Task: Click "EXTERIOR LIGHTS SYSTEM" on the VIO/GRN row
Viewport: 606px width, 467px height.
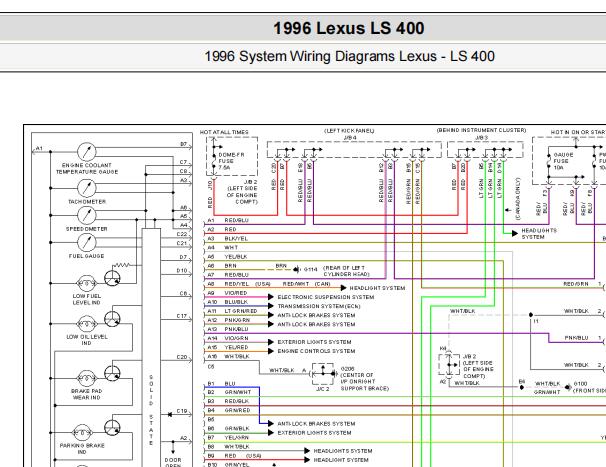Action: click(x=314, y=342)
